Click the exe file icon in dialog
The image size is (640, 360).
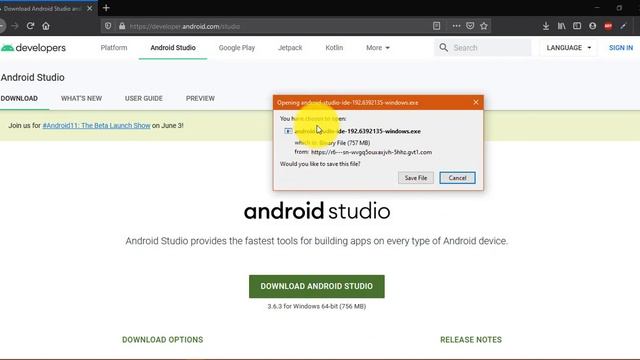pos(288,131)
